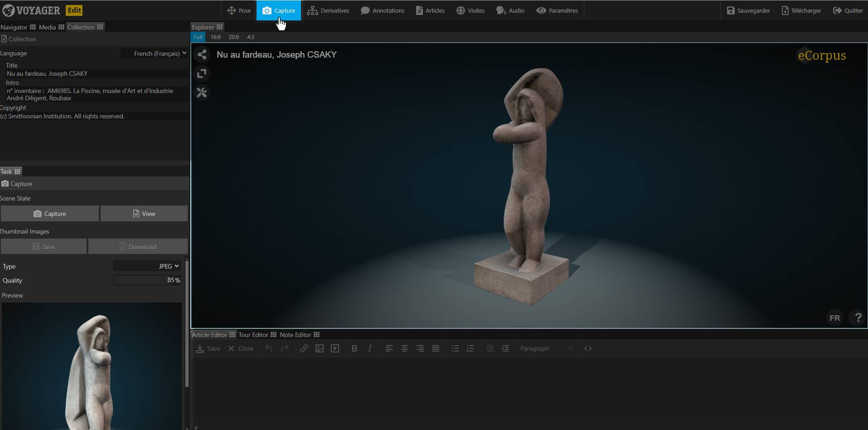This screenshot has height=430, width=868.
Task: Click the Explorer panel tab
Action: click(207, 27)
